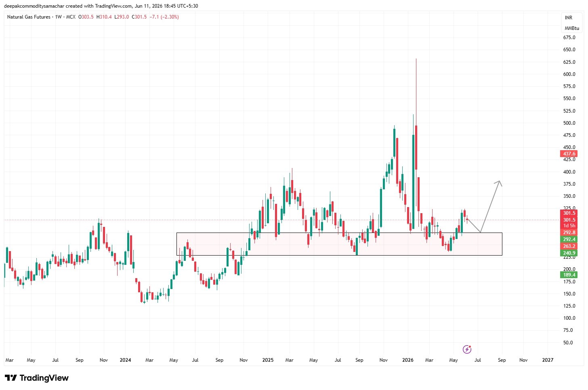588x390 pixels.
Task: Click the 2024 label on time axis
Action: 125,360
